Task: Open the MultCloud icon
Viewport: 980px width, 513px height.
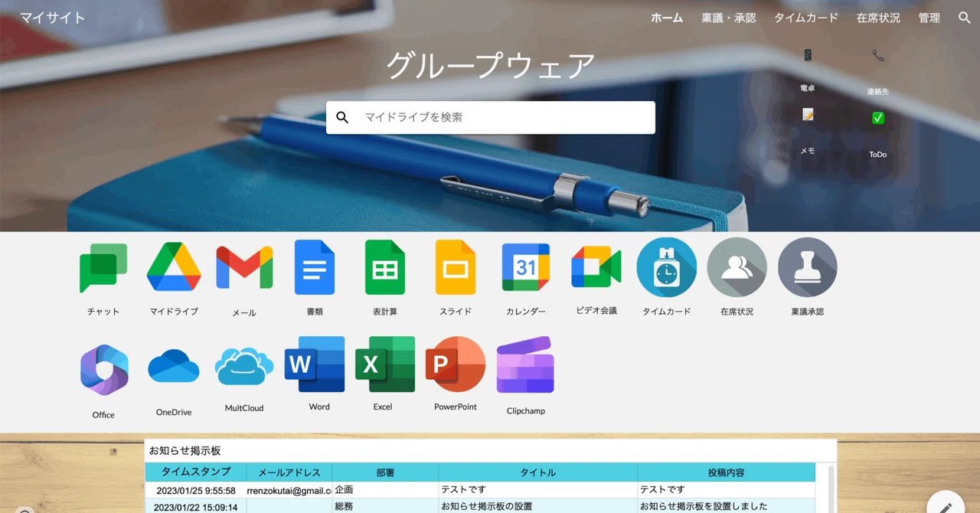Action: point(244,366)
